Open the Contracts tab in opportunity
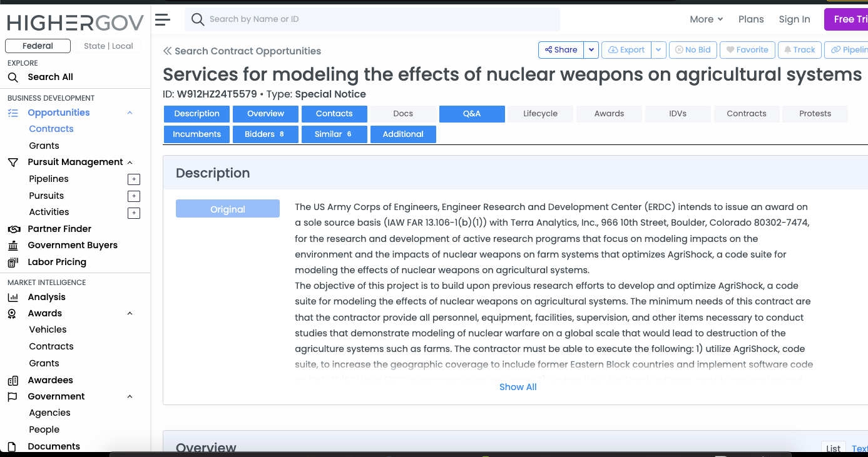Screen dimensions: 868x457 point(747,114)
